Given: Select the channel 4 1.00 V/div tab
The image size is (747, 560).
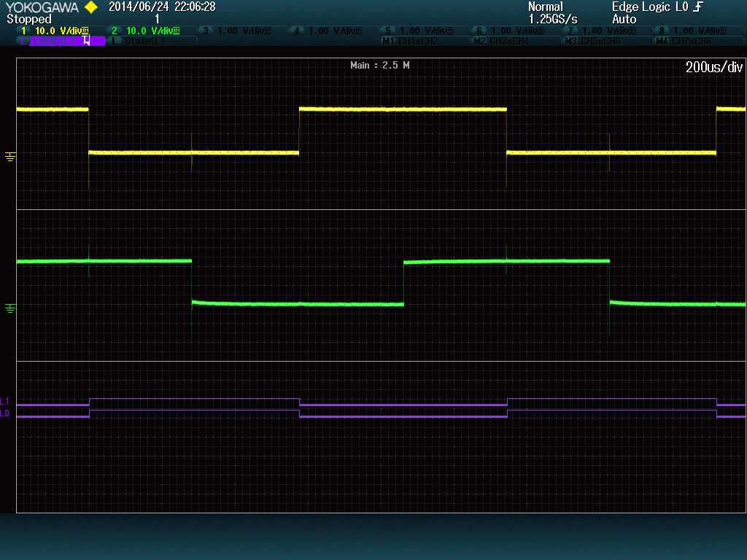Looking at the screenshot, I should tap(334, 31).
